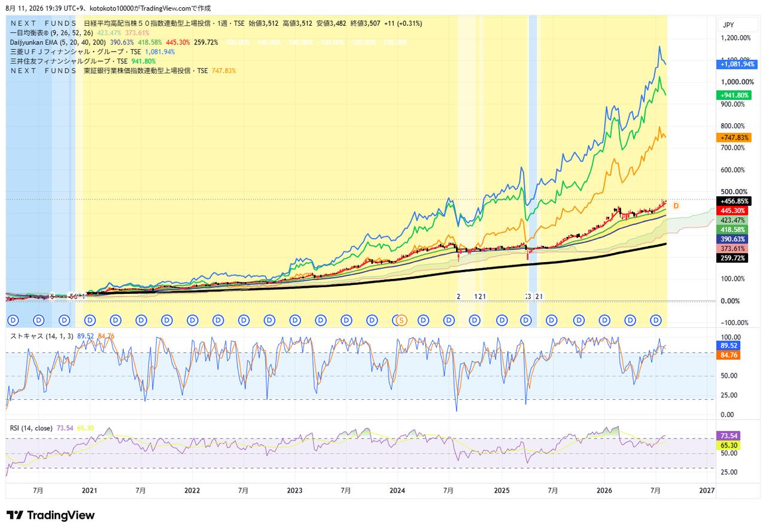Click the 2025 label on the time axis
Viewport: 766px width, 532px height.
(x=501, y=490)
